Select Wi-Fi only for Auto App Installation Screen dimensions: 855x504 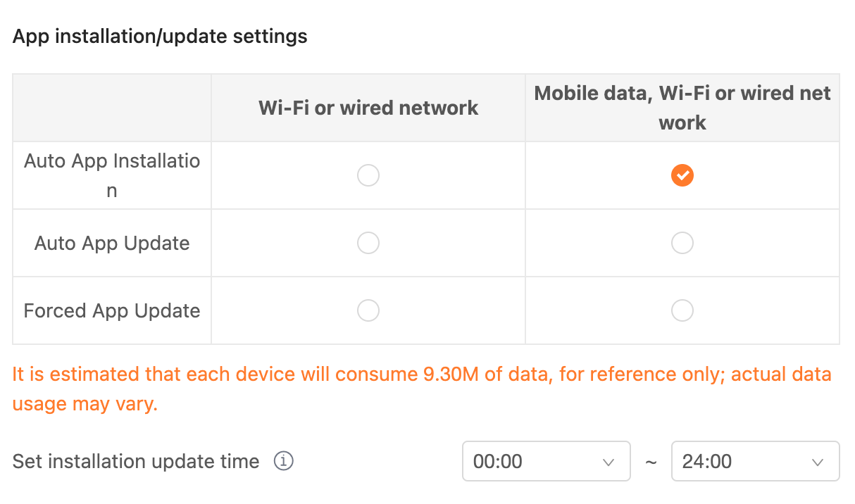(x=368, y=175)
